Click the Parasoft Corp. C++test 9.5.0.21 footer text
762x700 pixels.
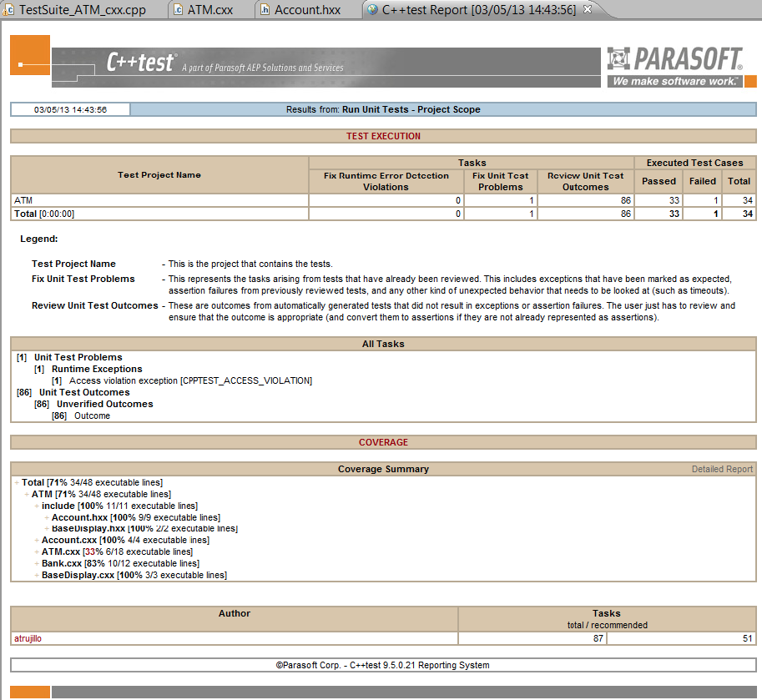click(x=383, y=665)
